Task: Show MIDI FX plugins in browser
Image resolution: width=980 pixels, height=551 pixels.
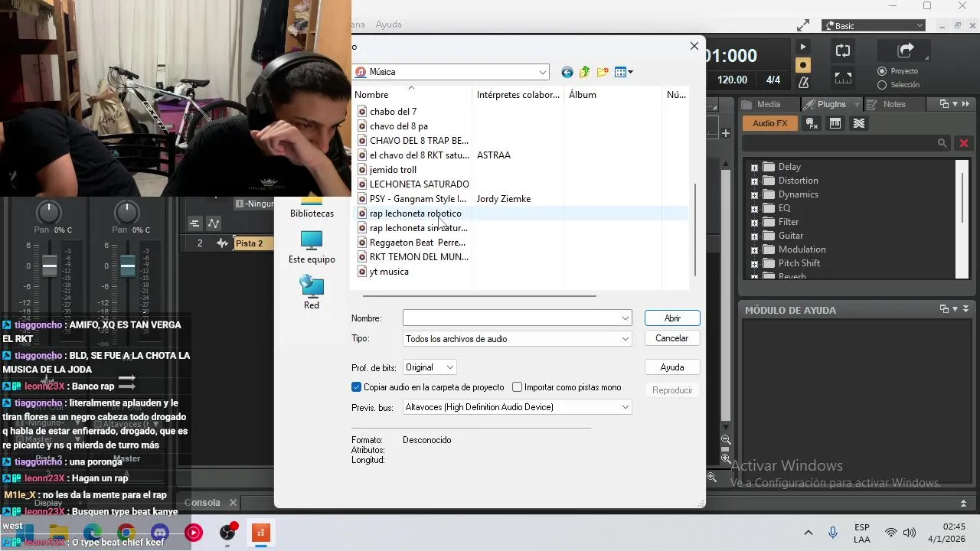Action: click(812, 123)
